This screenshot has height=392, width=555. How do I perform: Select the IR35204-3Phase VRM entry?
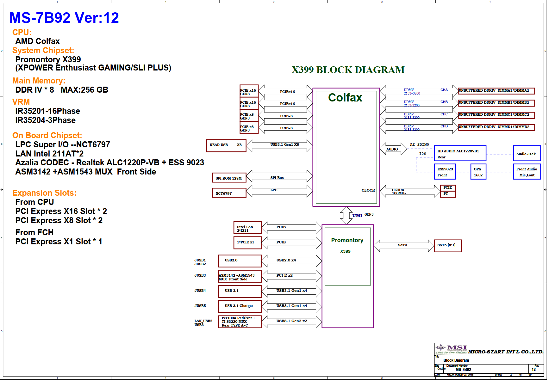[45, 120]
